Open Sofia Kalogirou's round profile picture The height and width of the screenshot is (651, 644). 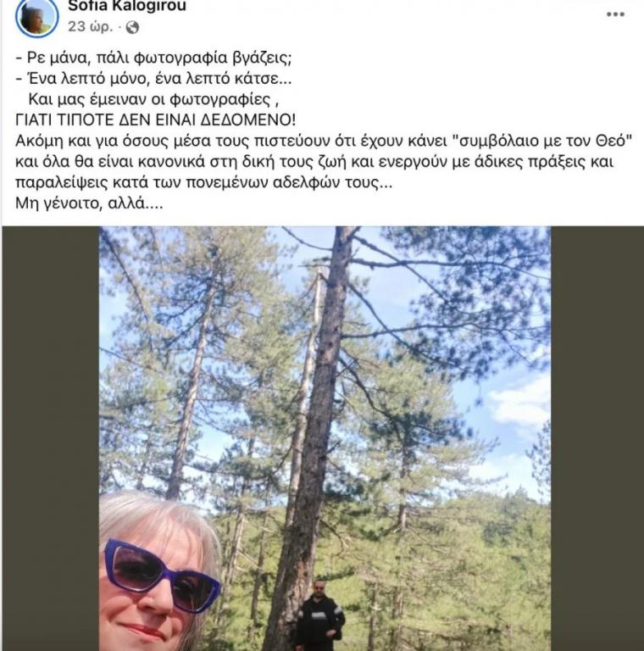tap(37, 17)
